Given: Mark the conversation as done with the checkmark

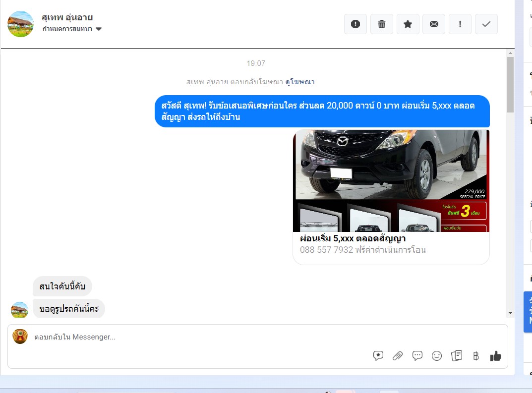Looking at the screenshot, I should [486, 24].
